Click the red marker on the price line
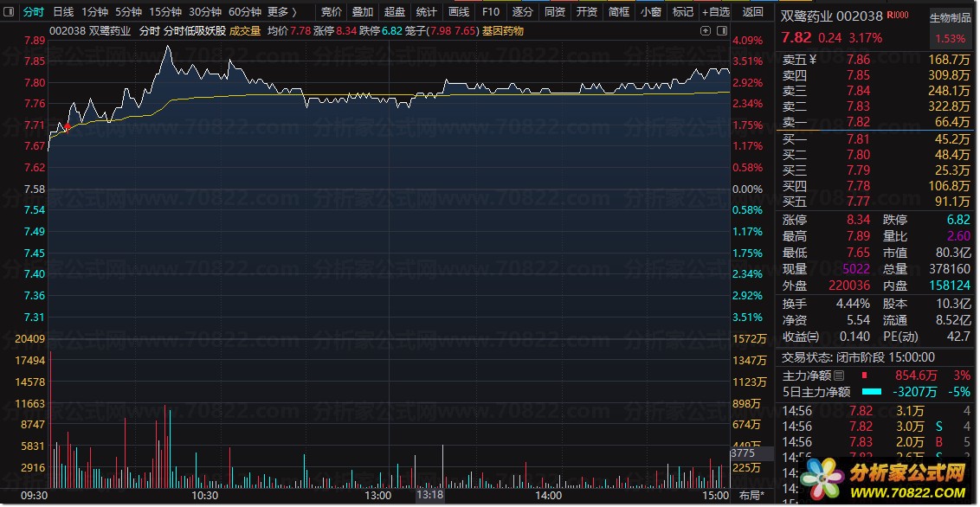Viewport: 980px width, 507px height. click(x=68, y=126)
